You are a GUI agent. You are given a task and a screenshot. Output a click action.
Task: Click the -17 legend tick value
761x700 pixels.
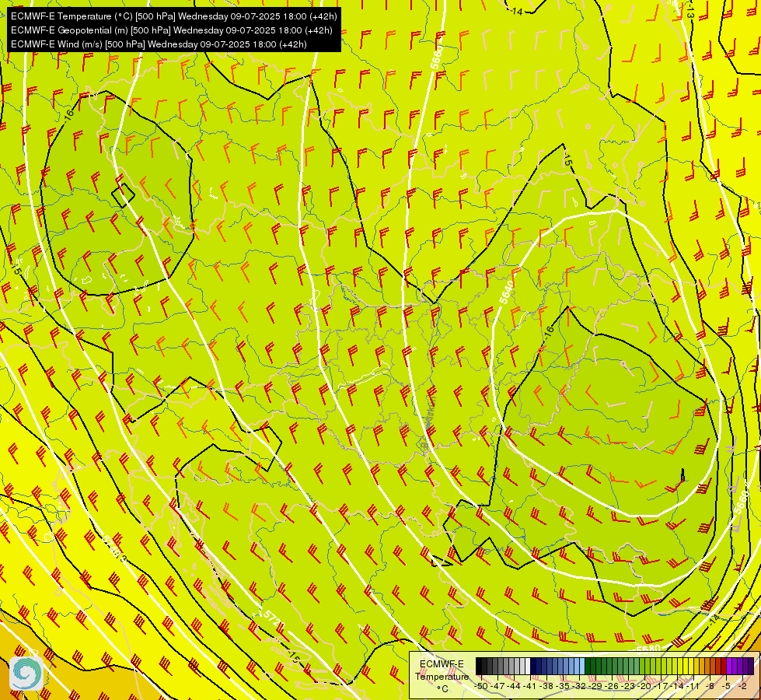tap(662, 686)
